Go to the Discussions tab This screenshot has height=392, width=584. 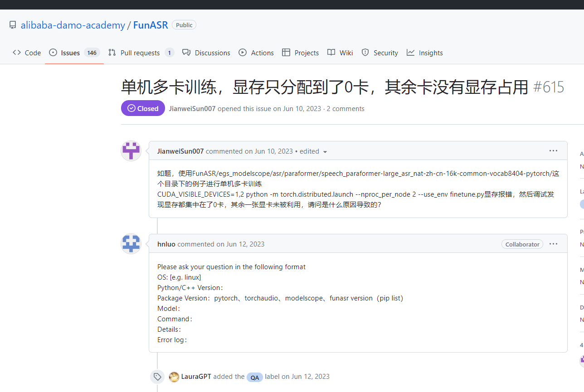(206, 53)
